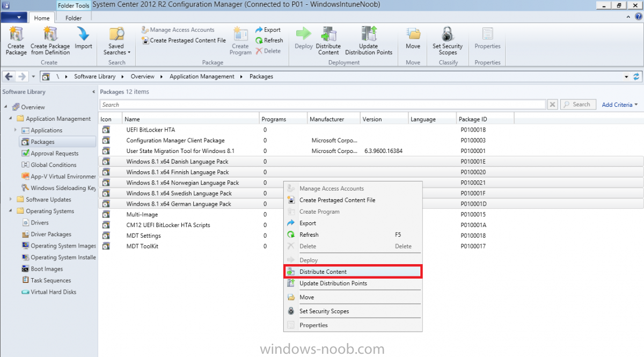Image resolution: width=644 pixels, height=357 pixels.
Task: Collapse the Operating Systems tree node
Action: (11, 211)
